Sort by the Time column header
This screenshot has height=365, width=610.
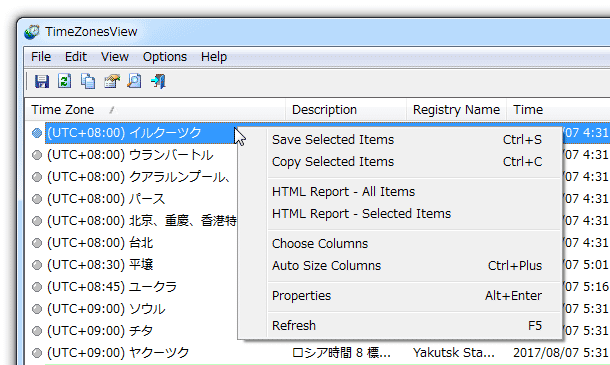point(558,110)
